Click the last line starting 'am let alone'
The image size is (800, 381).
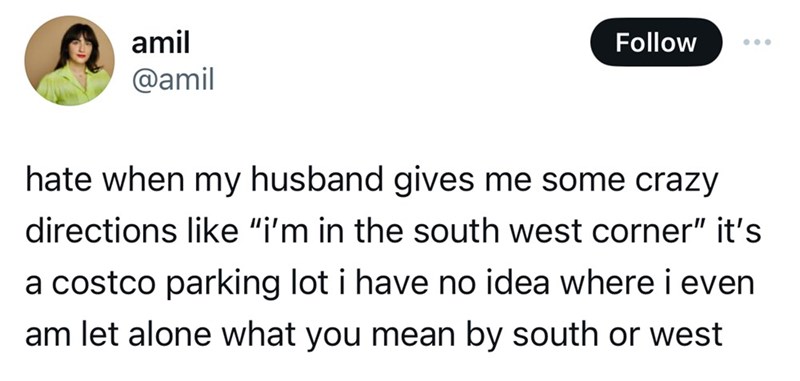[x=373, y=336]
